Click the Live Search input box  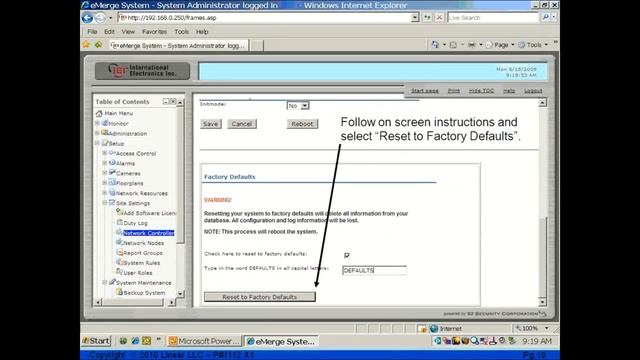493,18
